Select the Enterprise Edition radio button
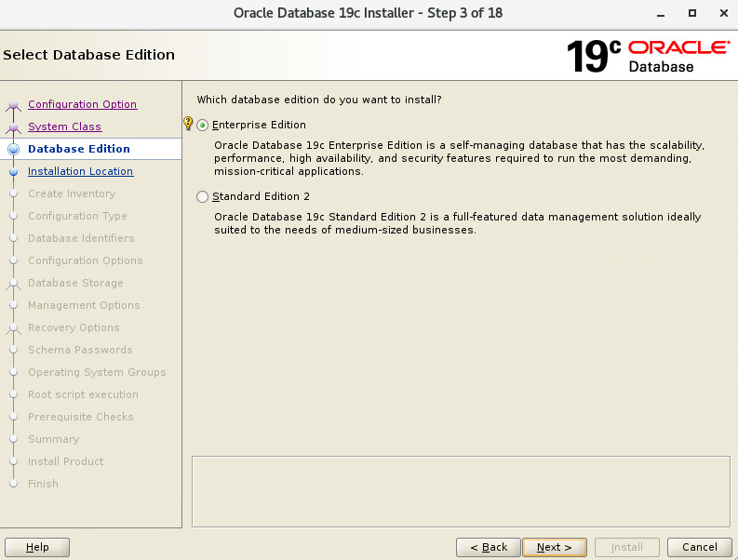738x560 pixels. 202,126
